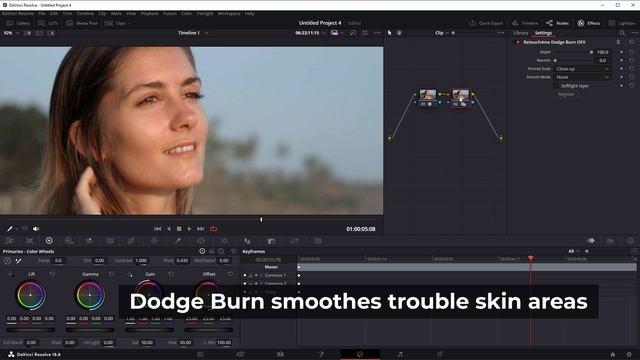Reset the Depth parameter
This screenshot has width=640, height=360.
[632, 52]
